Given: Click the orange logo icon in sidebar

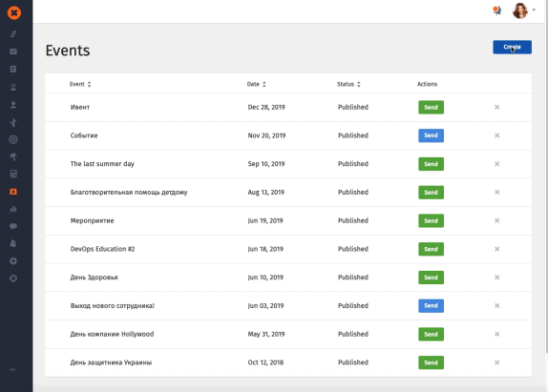Looking at the screenshot, I should click(14, 13).
